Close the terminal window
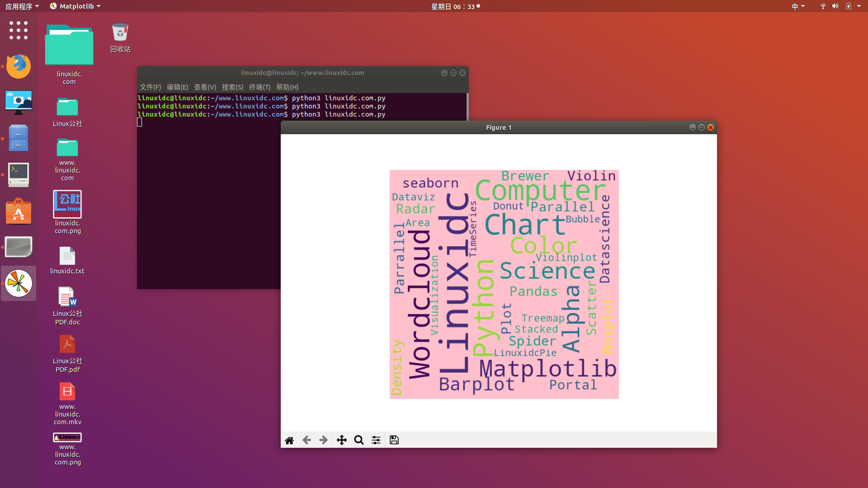The image size is (868, 488). click(462, 73)
